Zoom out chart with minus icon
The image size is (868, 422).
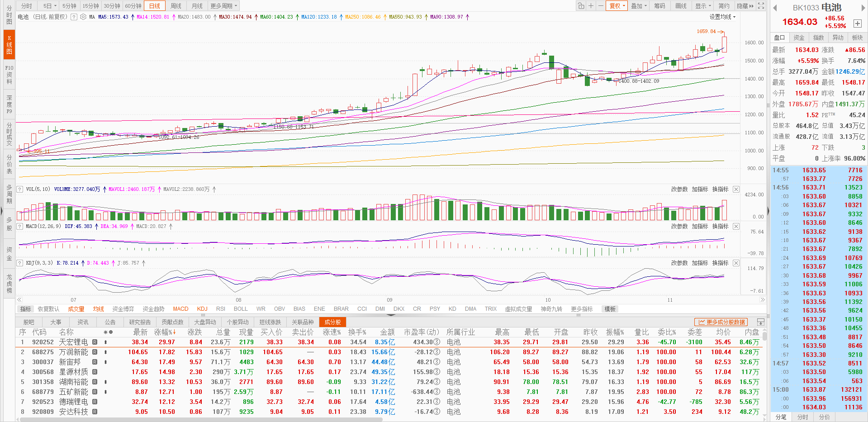(x=600, y=6)
